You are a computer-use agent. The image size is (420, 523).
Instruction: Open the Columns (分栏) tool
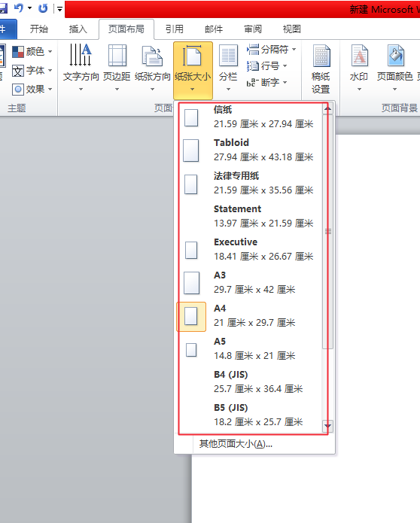pyautogui.click(x=228, y=68)
